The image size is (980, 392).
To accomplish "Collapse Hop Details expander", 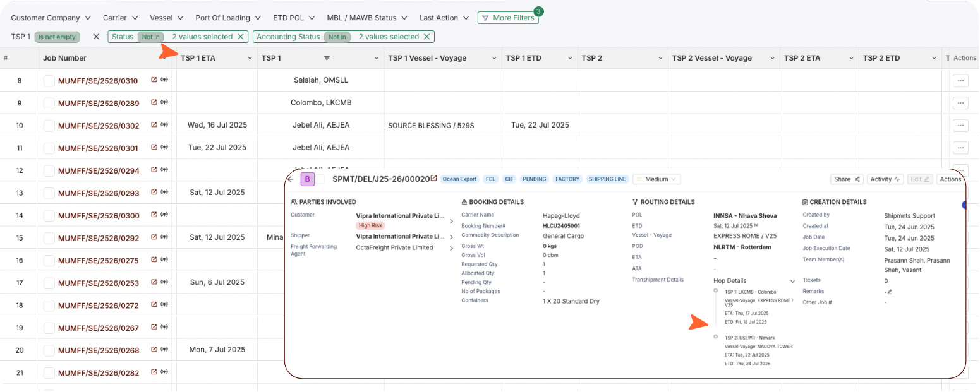I will 792,281.
